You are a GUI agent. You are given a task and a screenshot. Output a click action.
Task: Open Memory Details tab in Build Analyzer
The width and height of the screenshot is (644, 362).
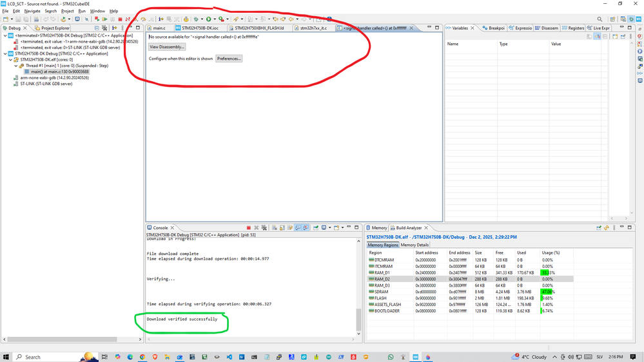point(415,245)
